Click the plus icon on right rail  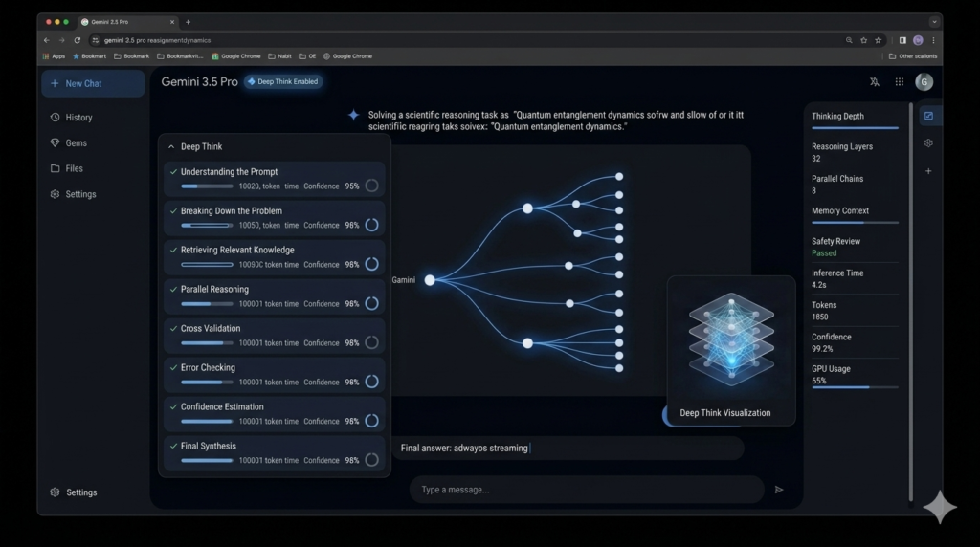928,171
